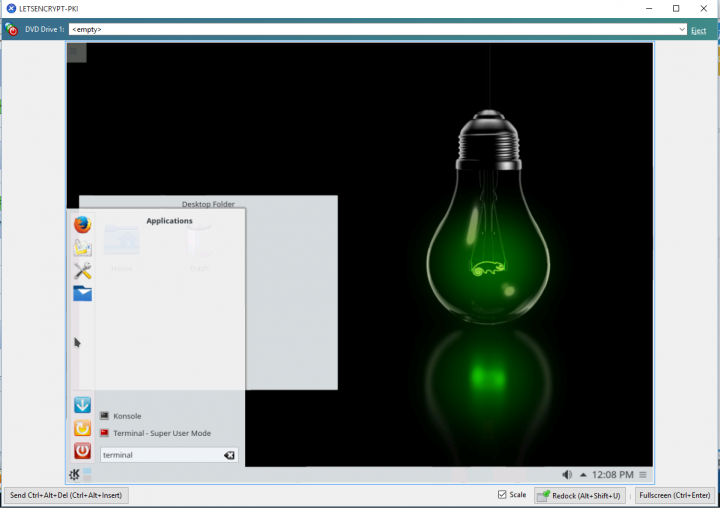
Task: Clear the terminal search text
Action: tap(229, 455)
